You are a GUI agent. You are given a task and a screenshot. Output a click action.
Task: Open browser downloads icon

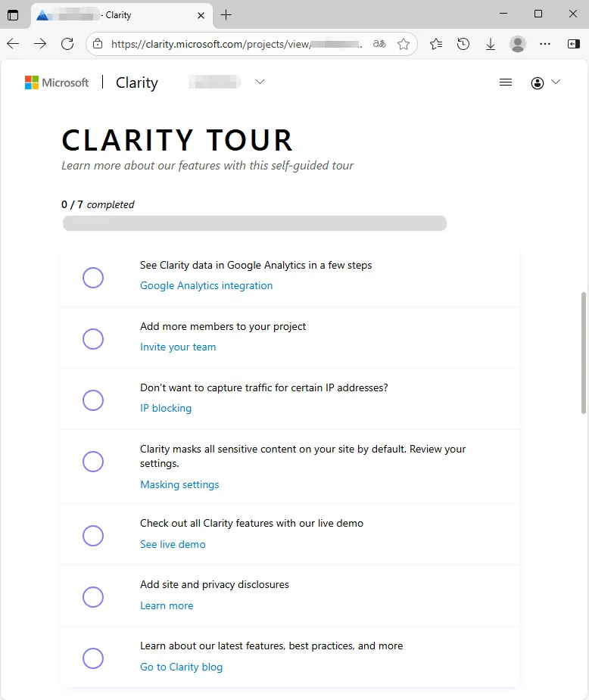tap(491, 44)
